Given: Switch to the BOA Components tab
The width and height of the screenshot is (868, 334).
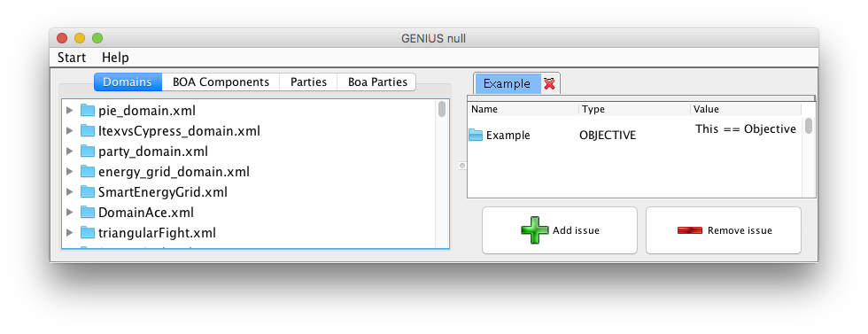Looking at the screenshot, I should (x=221, y=82).
